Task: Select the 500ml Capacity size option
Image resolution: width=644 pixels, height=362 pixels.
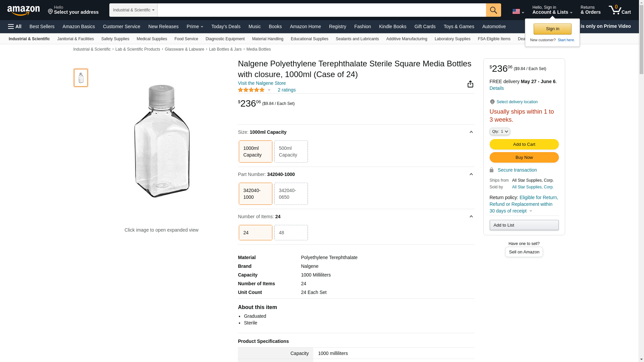Action: pyautogui.click(x=291, y=152)
